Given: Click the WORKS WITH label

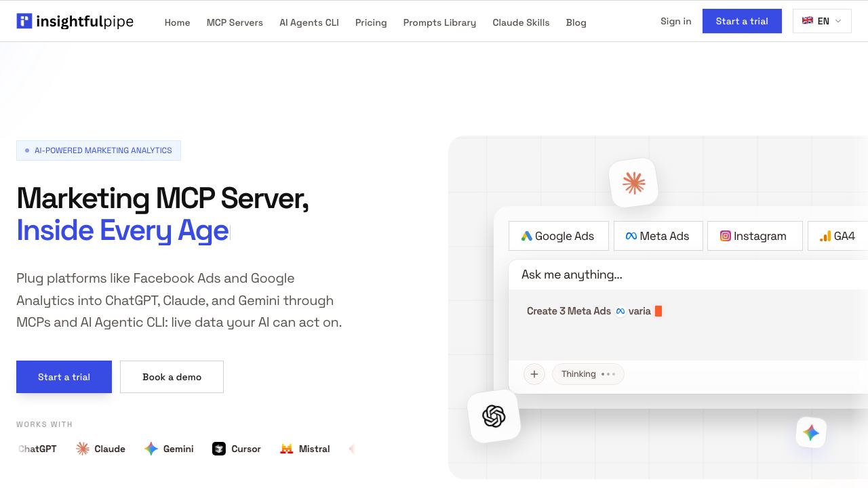Looking at the screenshot, I should (44, 424).
